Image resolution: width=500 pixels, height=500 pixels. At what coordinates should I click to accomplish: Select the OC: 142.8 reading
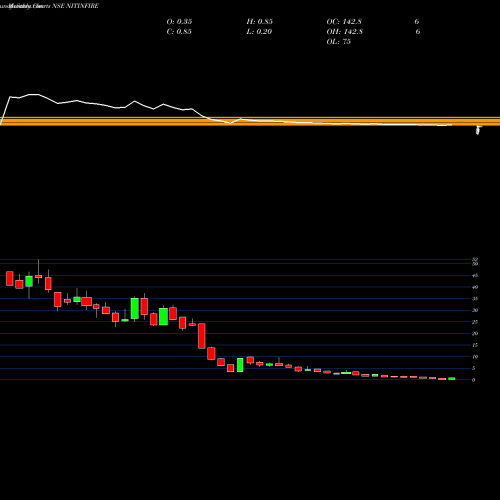click(x=344, y=22)
